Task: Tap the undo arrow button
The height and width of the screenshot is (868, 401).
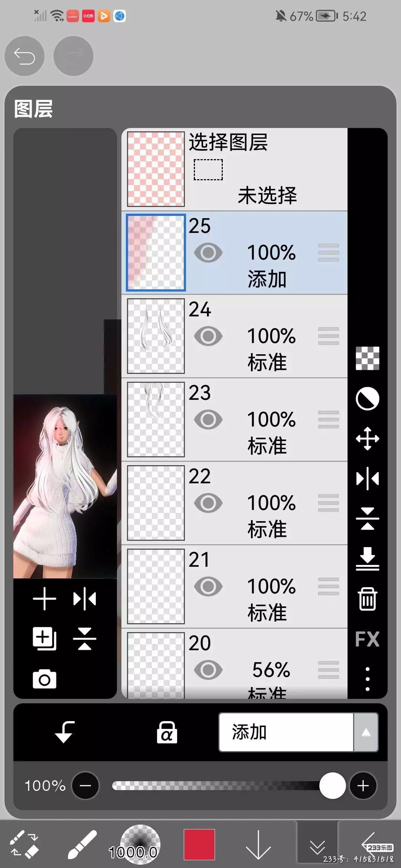Action: pyautogui.click(x=25, y=56)
